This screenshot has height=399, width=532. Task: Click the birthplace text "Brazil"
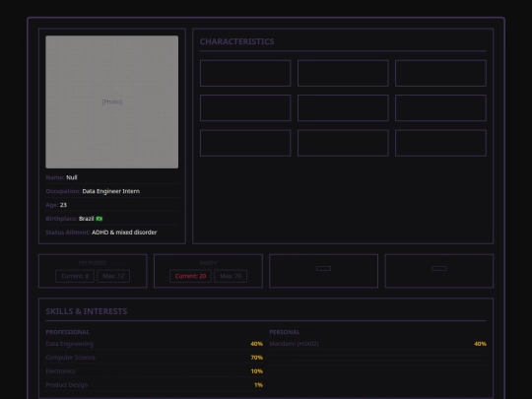pos(86,219)
